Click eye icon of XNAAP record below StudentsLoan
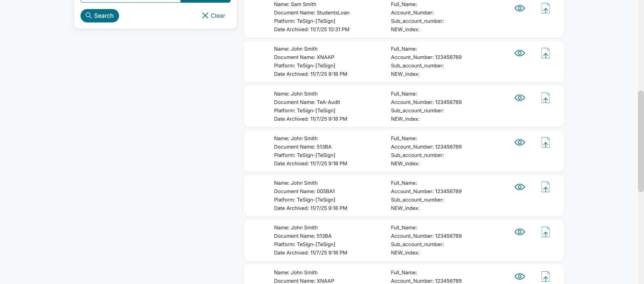 coord(520,53)
